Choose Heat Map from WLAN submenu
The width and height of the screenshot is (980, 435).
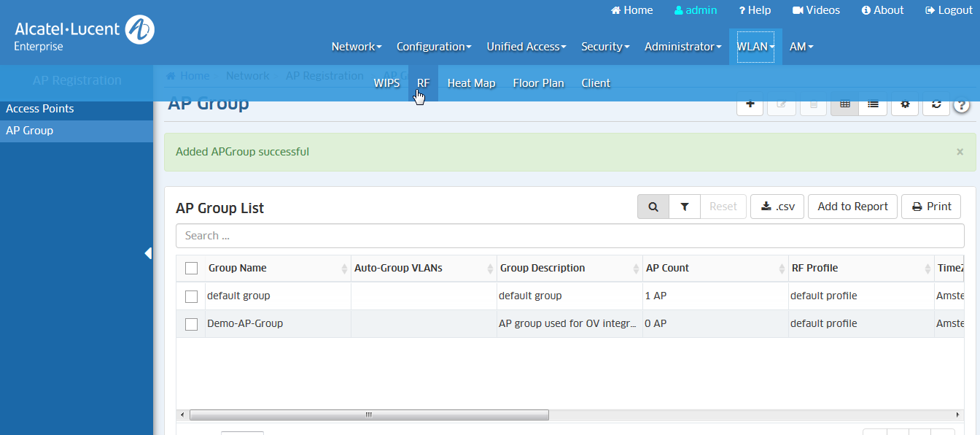coord(471,83)
